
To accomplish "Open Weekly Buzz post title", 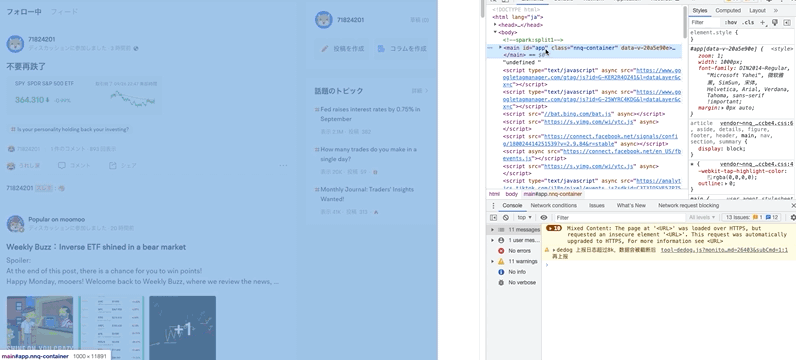I will pos(96,247).
